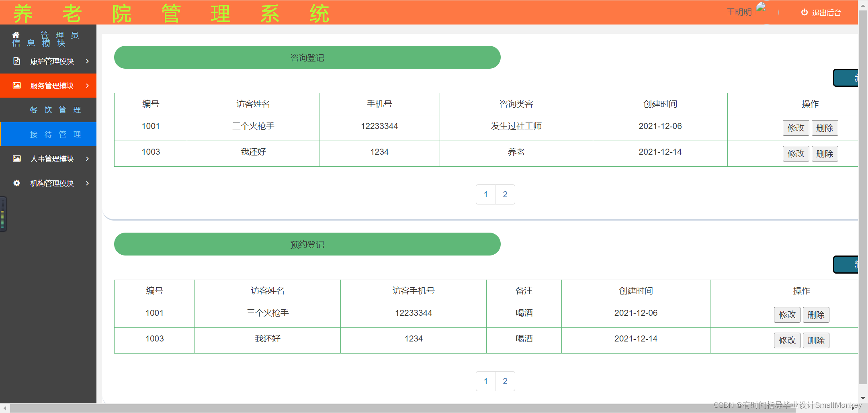Click the vertical scrollbar thumb
The height and width of the screenshot is (413, 868).
[x=863, y=197]
